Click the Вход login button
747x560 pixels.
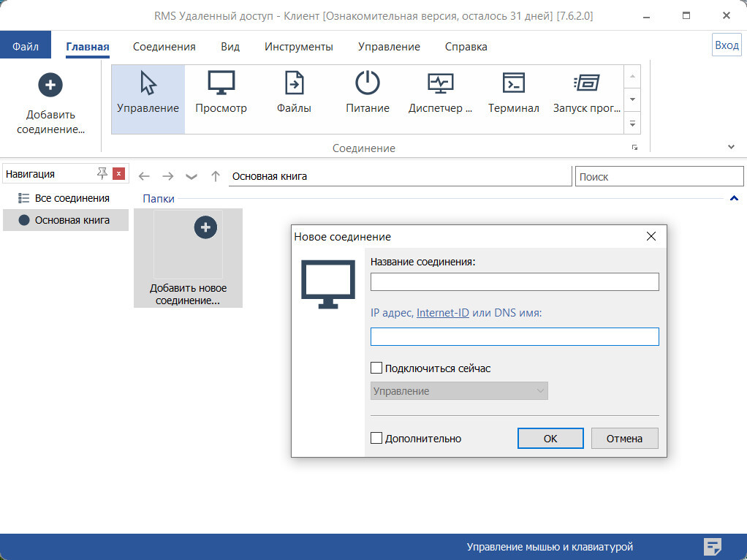727,45
